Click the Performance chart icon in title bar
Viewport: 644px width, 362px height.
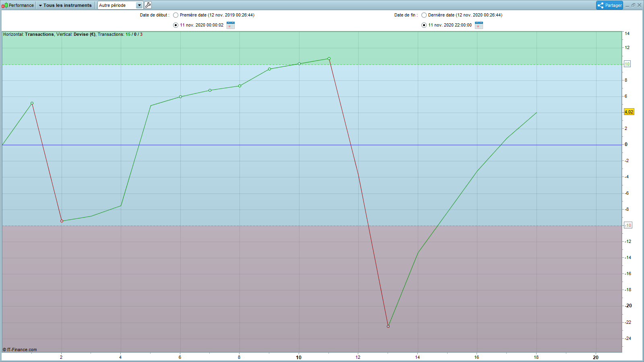click(x=5, y=5)
